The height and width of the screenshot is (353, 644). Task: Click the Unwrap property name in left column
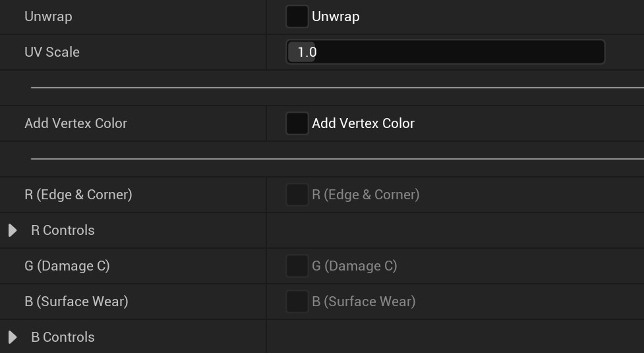coord(48,16)
